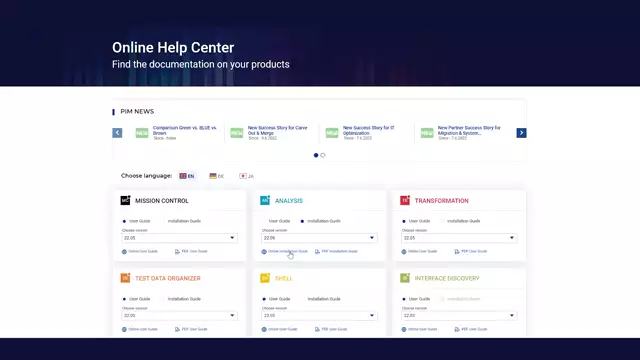Open Online Installation Guide link in Analysis
This screenshot has height=360, width=640.
[x=288, y=251]
